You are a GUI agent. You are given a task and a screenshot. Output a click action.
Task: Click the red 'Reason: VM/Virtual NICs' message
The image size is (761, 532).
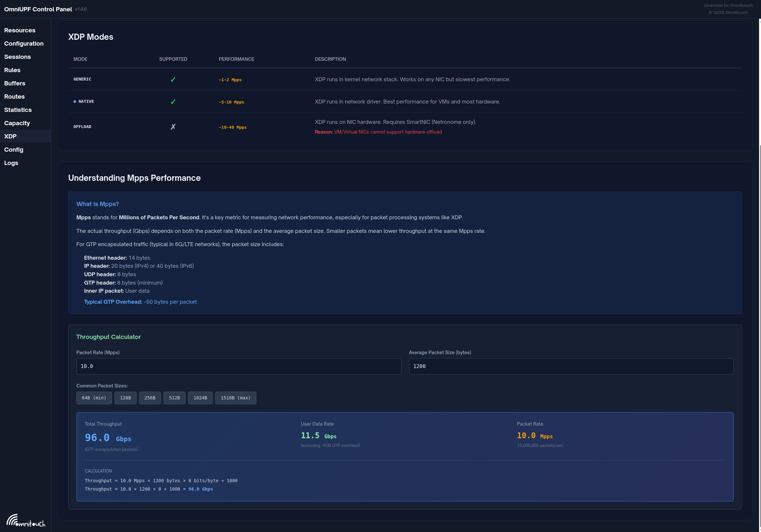(378, 132)
